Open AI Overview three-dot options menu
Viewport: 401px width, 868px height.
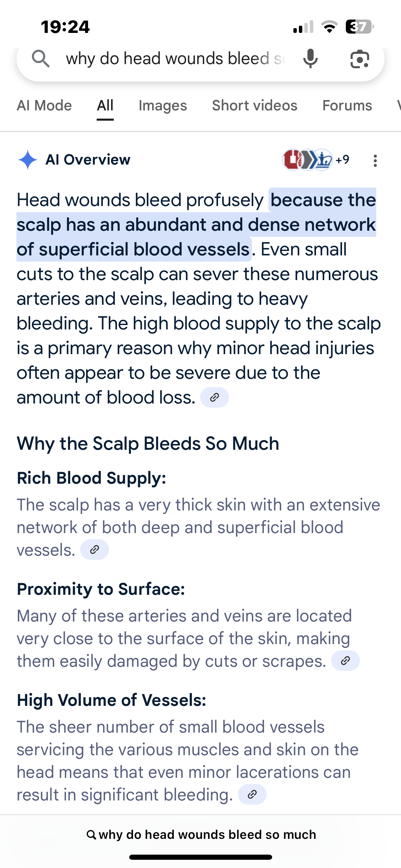pyautogui.click(x=375, y=160)
